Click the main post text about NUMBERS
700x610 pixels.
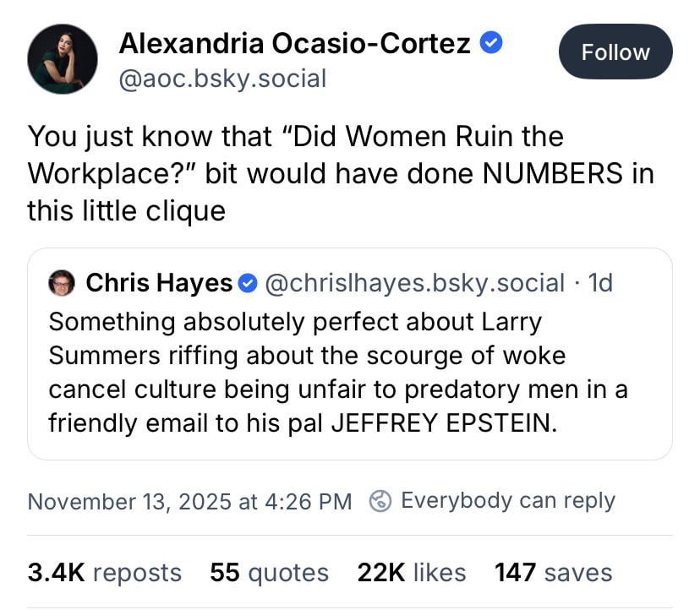click(x=340, y=172)
